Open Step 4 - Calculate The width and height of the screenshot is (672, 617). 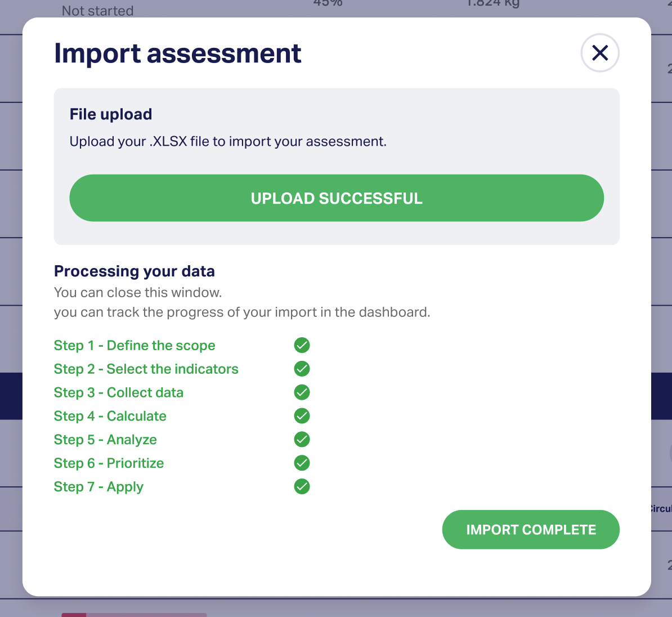(110, 417)
